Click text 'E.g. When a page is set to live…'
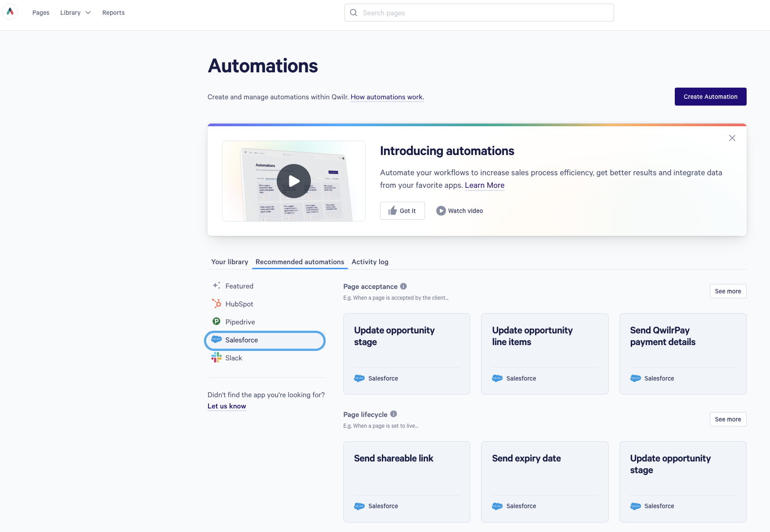This screenshot has width=770, height=532. click(x=381, y=426)
